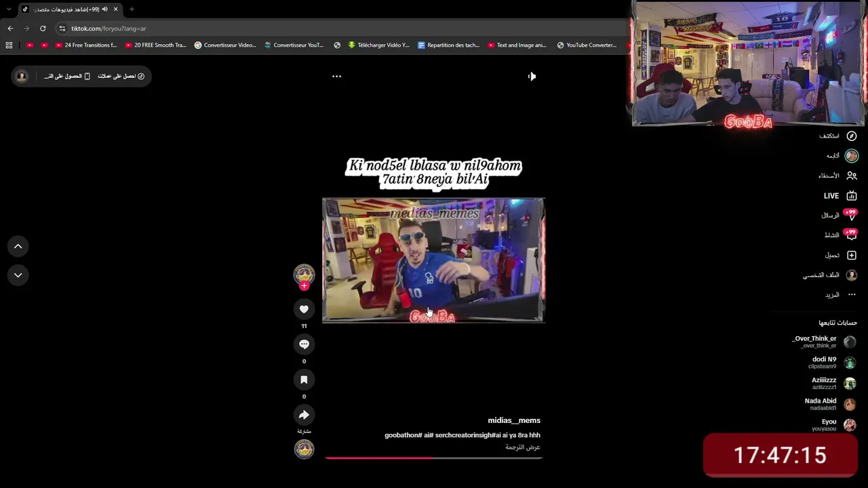Open the Nada Abid followed account
Viewport: 868px width, 488px height.
(x=831, y=405)
